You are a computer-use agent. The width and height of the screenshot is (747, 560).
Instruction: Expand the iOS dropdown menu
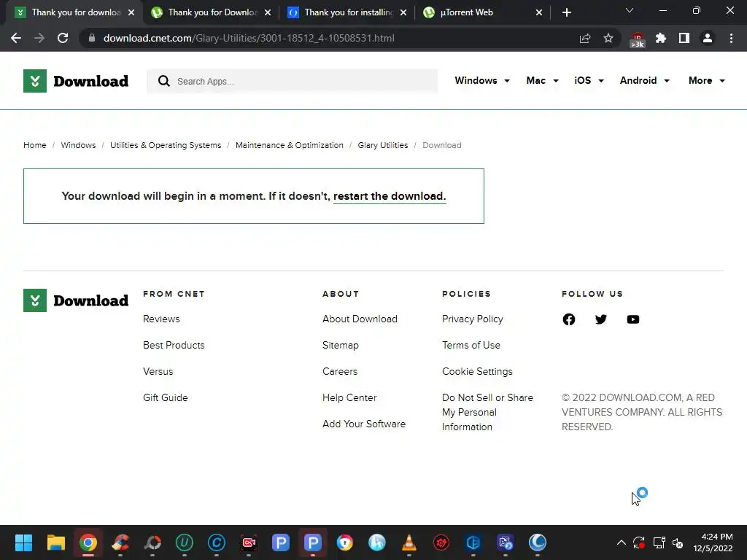point(589,80)
